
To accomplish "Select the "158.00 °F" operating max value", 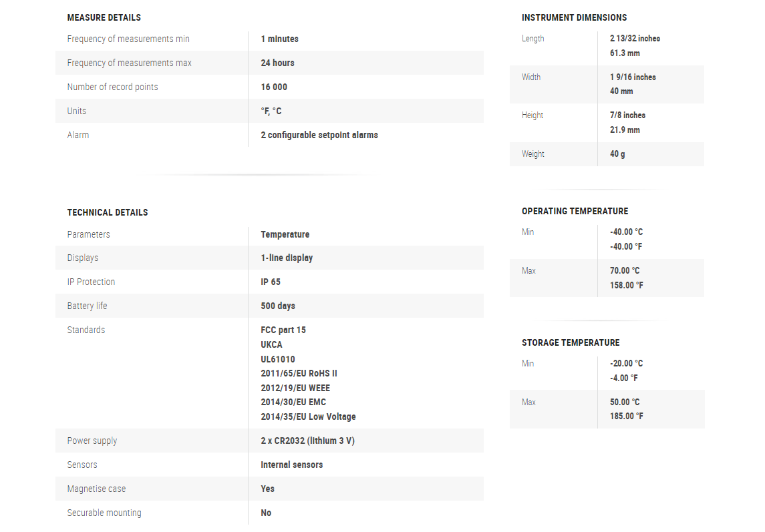I will pyautogui.click(x=627, y=285).
